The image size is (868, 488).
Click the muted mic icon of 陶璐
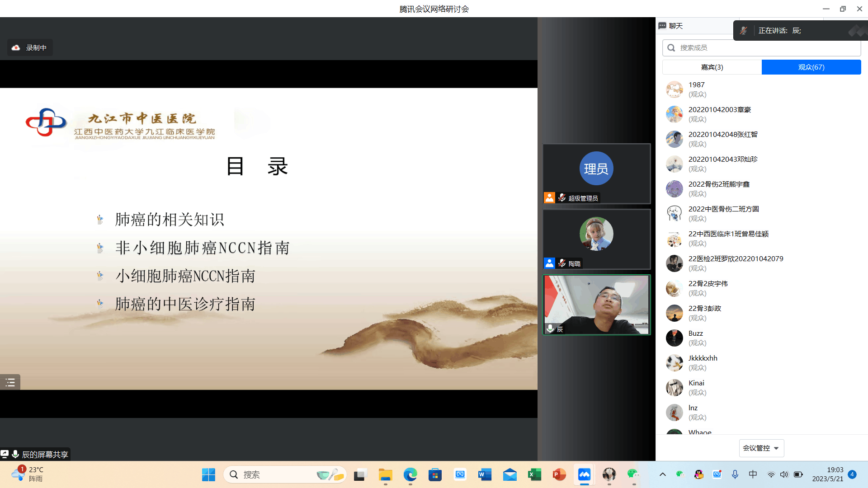pyautogui.click(x=562, y=263)
